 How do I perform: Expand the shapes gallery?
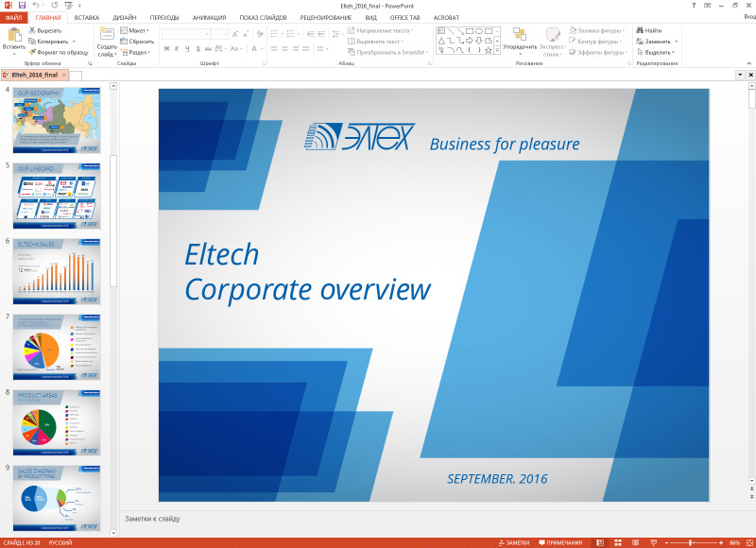tap(497, 50)
